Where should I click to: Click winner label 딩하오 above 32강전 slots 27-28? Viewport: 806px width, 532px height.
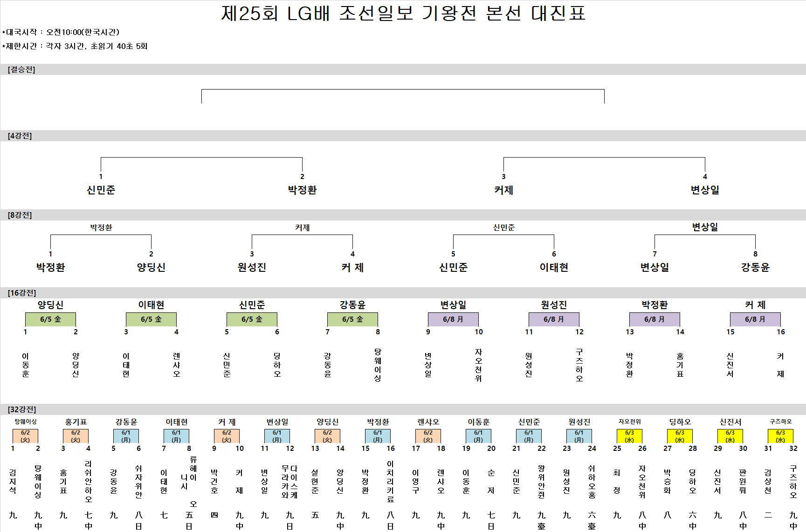(x=680, y=422)
